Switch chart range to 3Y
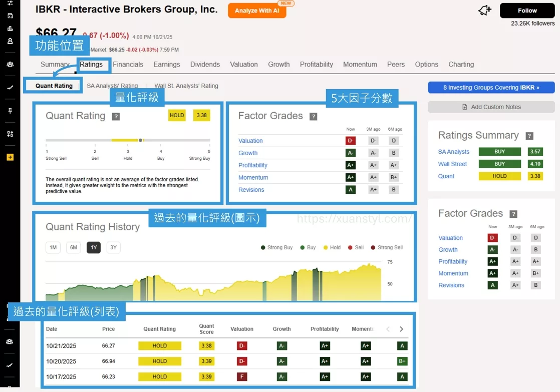Image resolution: width=560 pixels, height=392 pixels. tap(114, 247)
